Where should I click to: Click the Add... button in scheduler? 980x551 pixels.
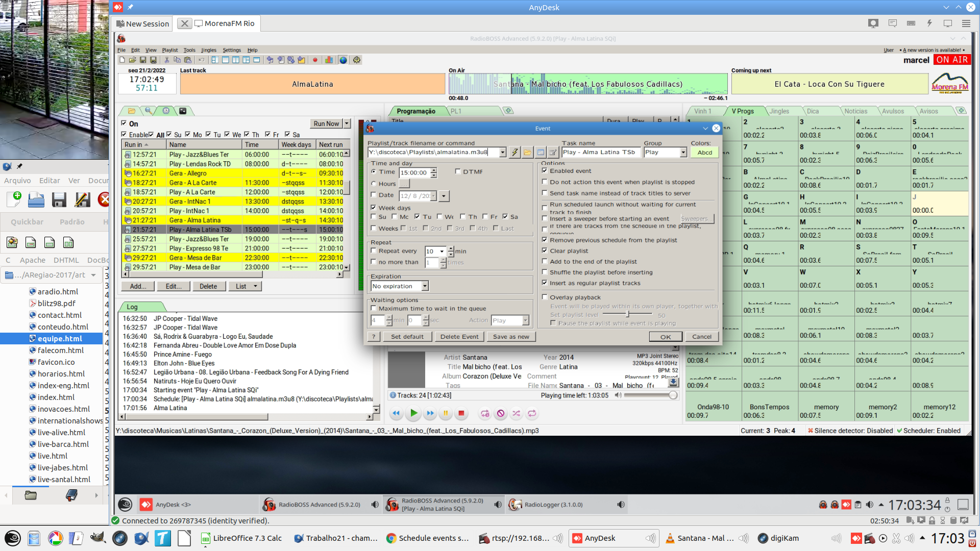(138, 286)
